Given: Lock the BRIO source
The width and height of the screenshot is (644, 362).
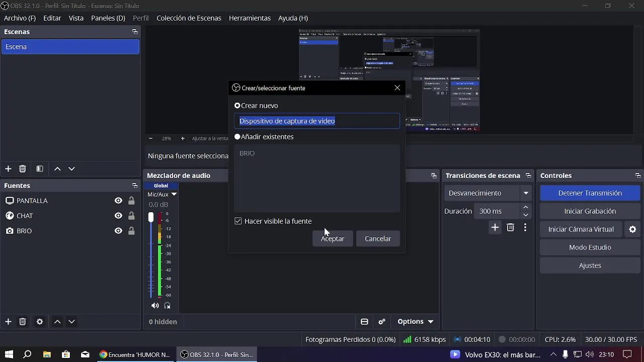Looking at the screenshot, I should click(x=131, y=231).
